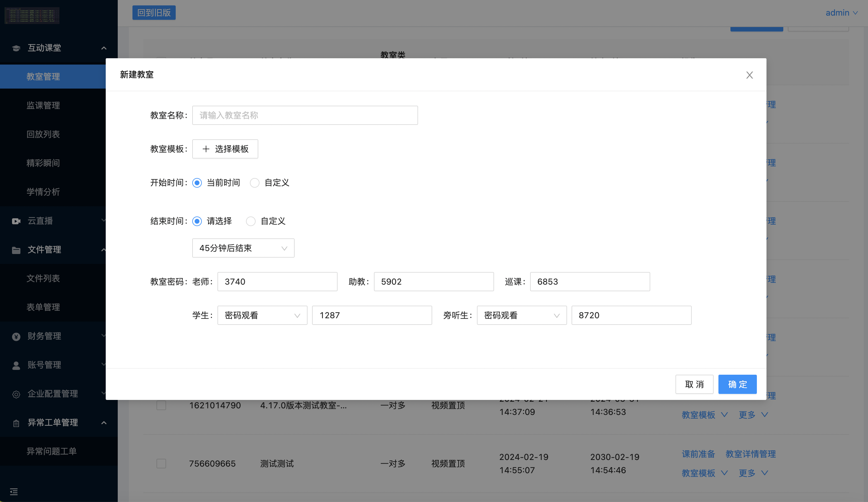Click the 云直播 video camera icon
Image resolution: width=868 pixels, height=502 pixels.
pos(16,221)
